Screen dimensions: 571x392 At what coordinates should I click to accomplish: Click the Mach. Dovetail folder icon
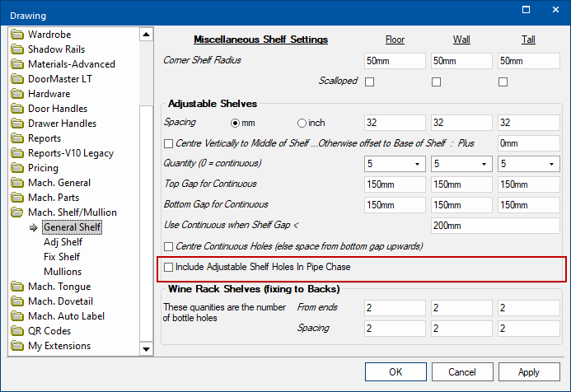[x=17, y=301]
